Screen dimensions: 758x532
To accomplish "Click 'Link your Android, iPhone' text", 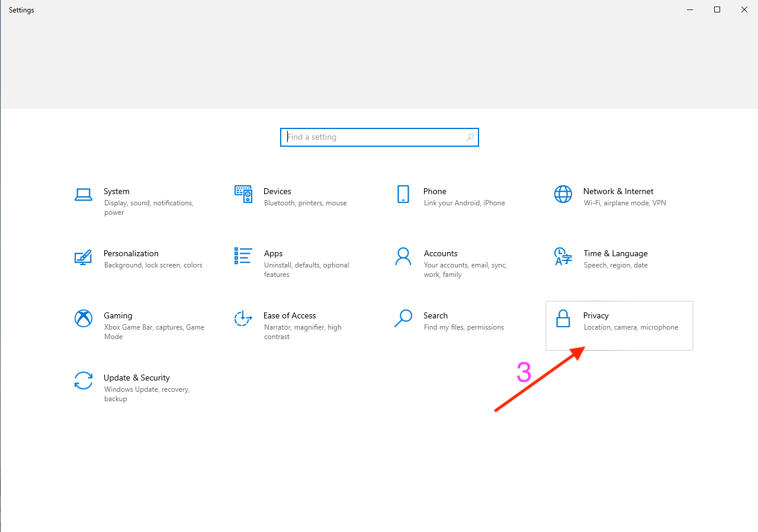I will coord(464,203).
